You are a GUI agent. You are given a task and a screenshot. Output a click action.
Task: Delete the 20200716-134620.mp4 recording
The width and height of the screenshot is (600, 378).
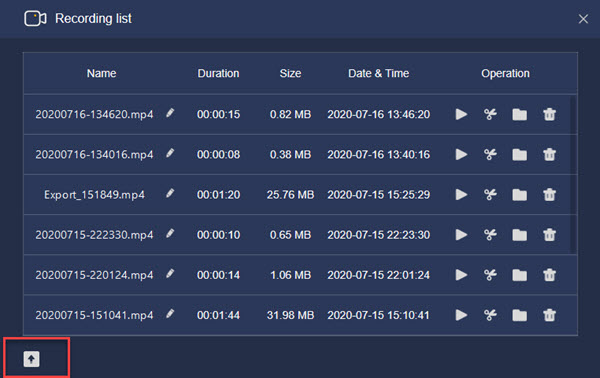[x=549, y=114]
